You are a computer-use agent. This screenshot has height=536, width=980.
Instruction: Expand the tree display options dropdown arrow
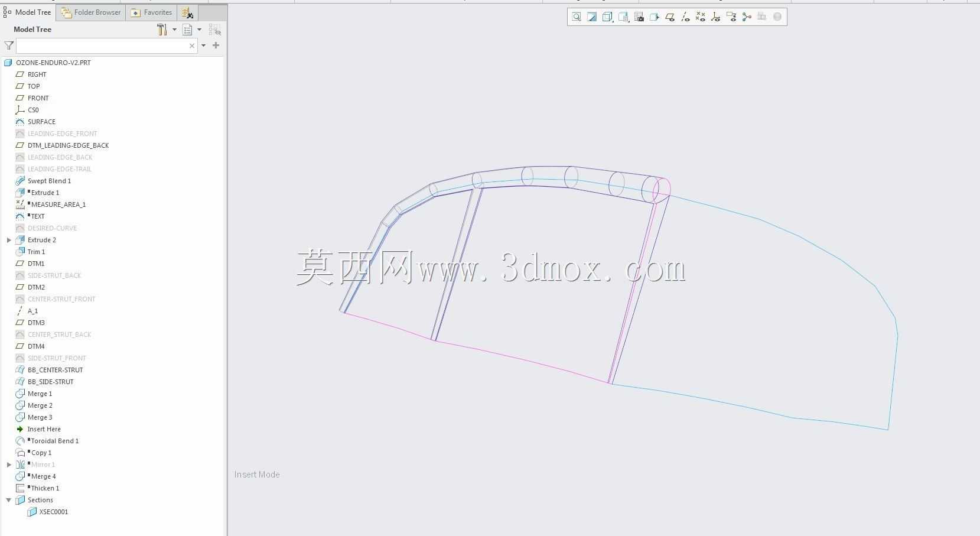(199, 30)
